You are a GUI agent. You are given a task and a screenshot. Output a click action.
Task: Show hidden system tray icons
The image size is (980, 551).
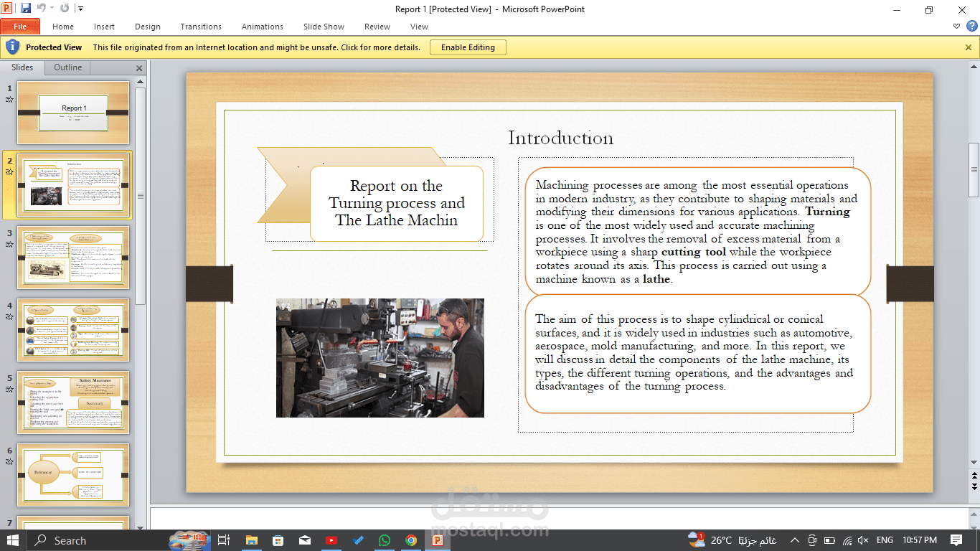click(795, 540)
